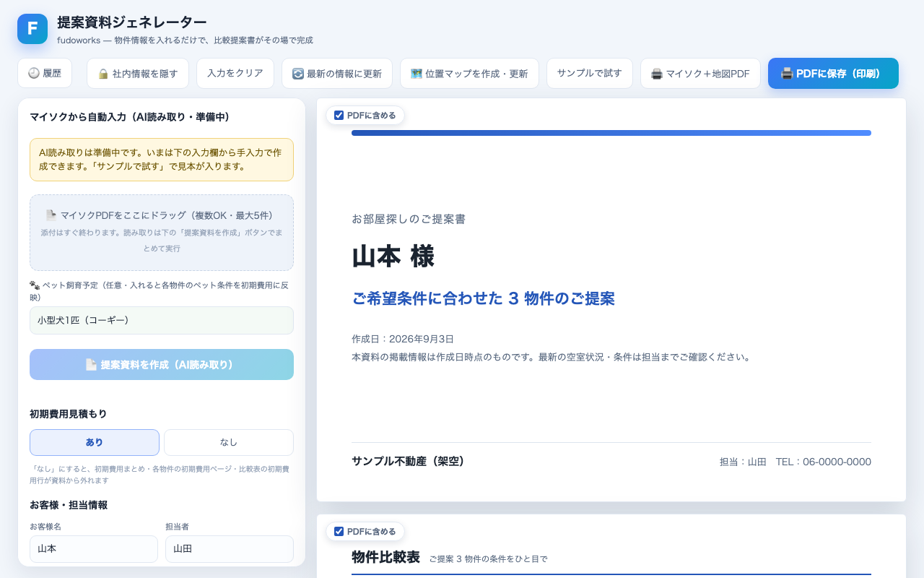924x578 pixels.
Task: Click 提案資料を作成（AI読み取り） button
Action: point(162,364)
